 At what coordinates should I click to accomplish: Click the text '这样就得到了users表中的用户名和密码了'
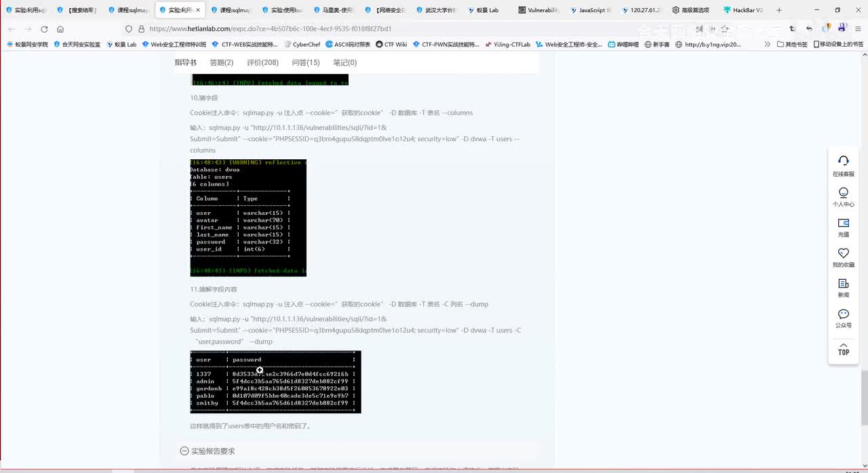click(x=250, y=426)
